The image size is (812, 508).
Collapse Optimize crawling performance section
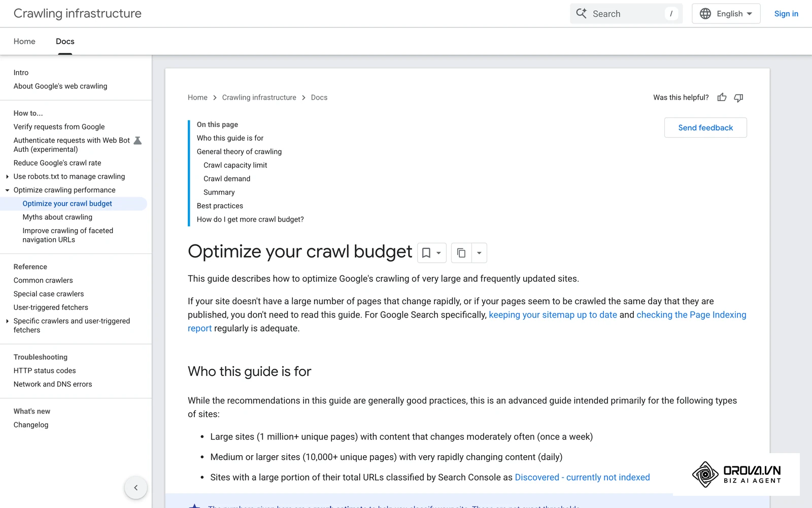tap(7, 190)
